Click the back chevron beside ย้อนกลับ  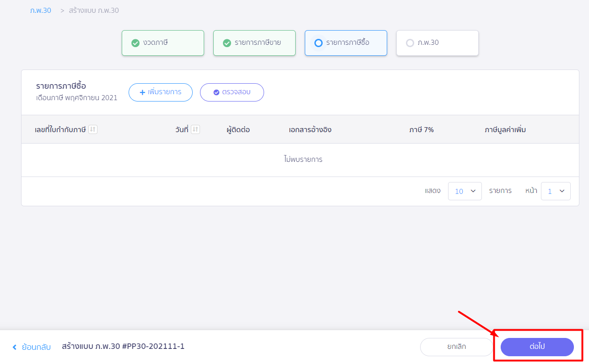point(15,347)
